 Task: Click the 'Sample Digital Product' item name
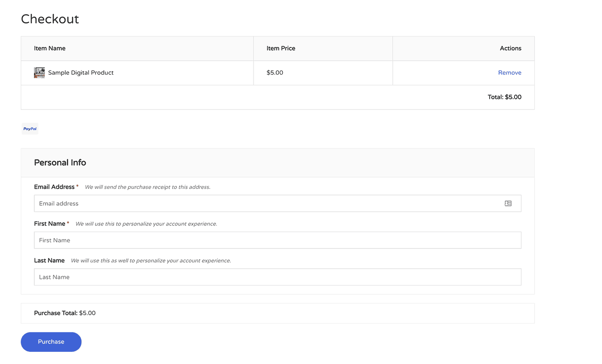pyautogui.click(x=81, y=73)
